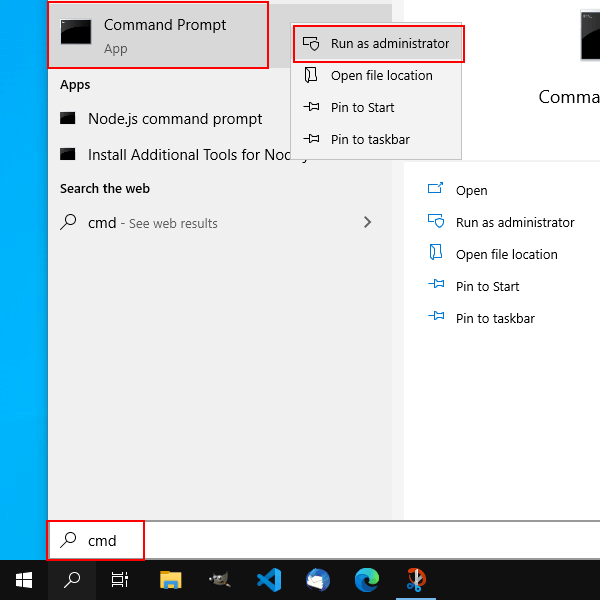The height and width of the screenshot is (600, 600).
Task: Open Install Additional Tools for Node.js
Action: click(170, 155)
